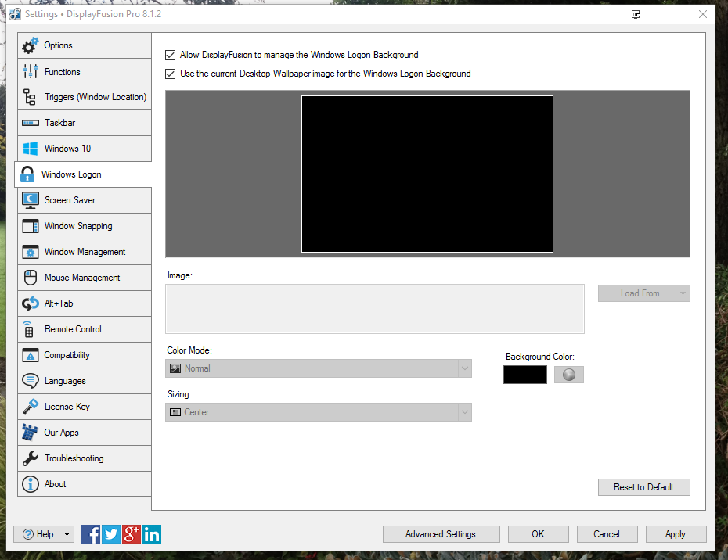Click the color picker wheel button
The height and width of the screenshot is (560, 728).
569,375
